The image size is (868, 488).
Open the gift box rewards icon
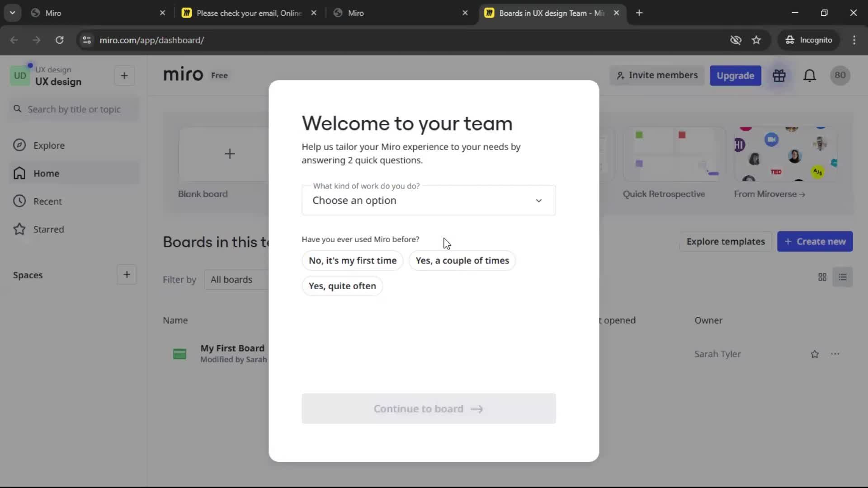779,75
